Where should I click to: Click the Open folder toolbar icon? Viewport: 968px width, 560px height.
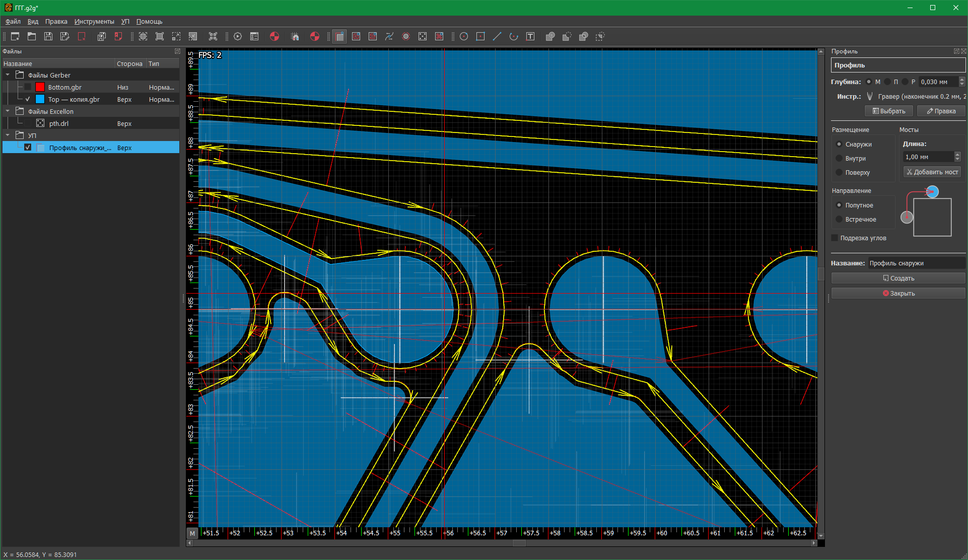[x=32, y=36]
